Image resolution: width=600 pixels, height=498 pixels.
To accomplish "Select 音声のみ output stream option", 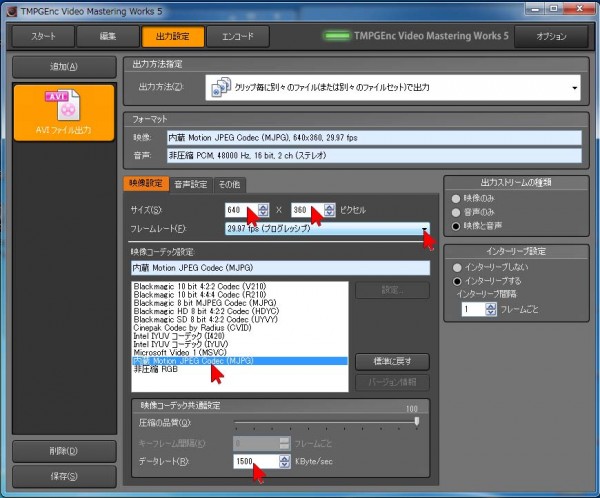I will (x=458, y=212).
